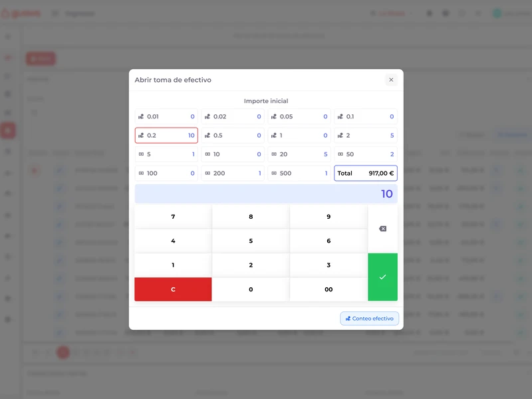This screenshot has height=399, width=532.
Task: Close the Abrir toma de efectivo dialog
Action: pos(391,79)
